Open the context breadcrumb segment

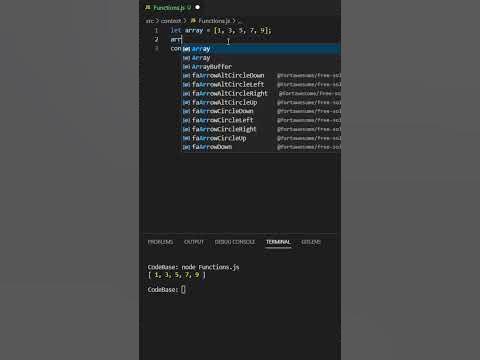click(x=171, y=21)
